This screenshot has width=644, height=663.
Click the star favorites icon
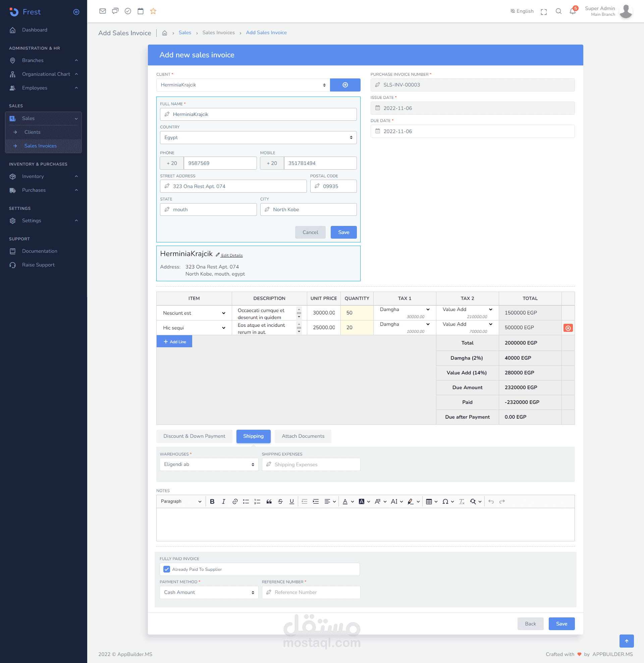coord(153,11)
